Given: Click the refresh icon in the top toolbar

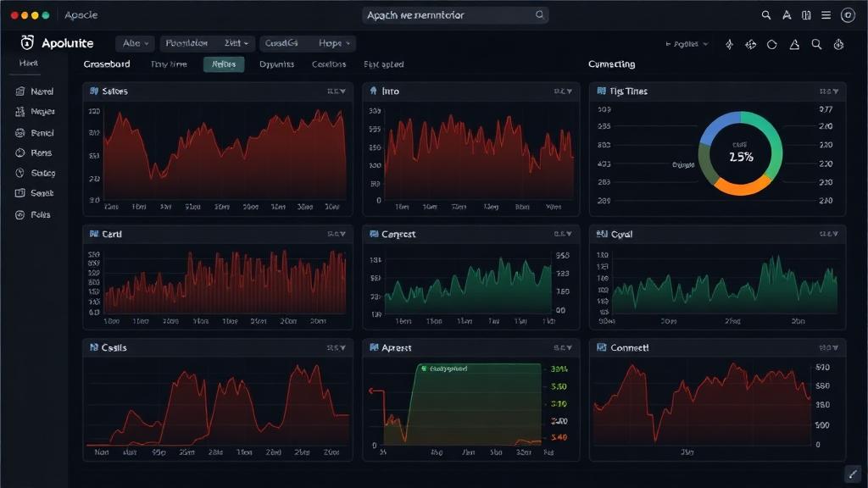Looking at the screenshot, I should [x=773, y=43].
